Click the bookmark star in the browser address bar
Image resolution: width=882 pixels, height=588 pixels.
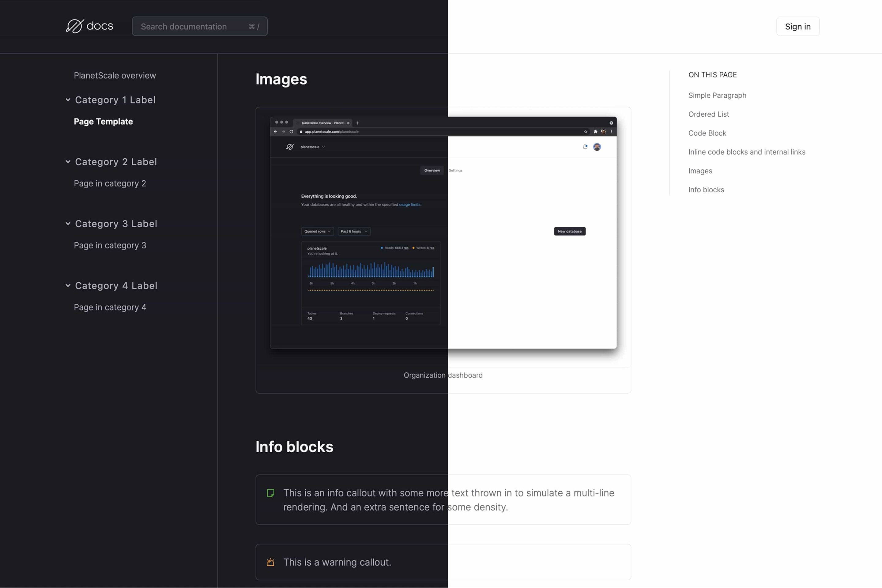[585, 132]
